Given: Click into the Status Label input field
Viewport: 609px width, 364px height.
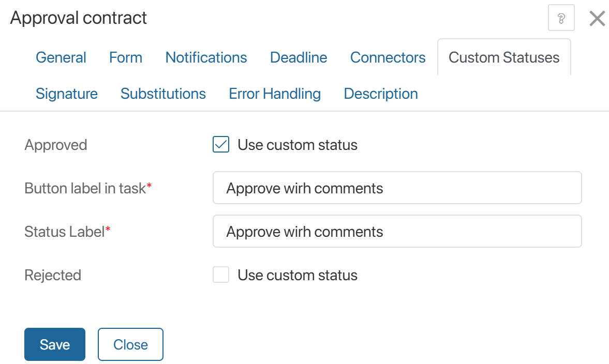Looking at the screenshot, I should [397, 232].
